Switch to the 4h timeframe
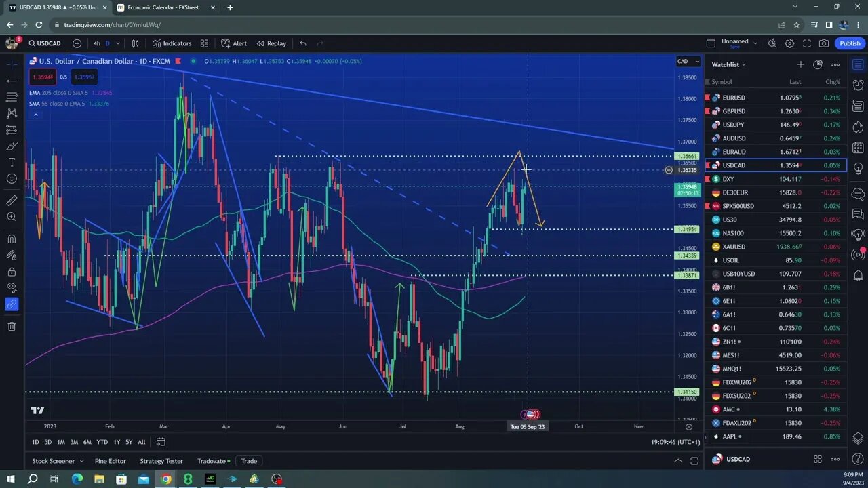 click(x=97, y=43)
